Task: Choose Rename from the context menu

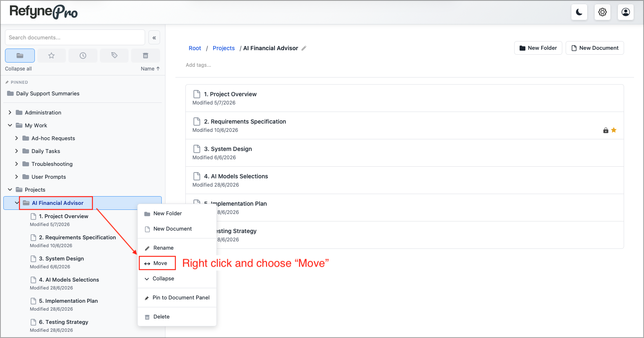Action: click(177, 248)
